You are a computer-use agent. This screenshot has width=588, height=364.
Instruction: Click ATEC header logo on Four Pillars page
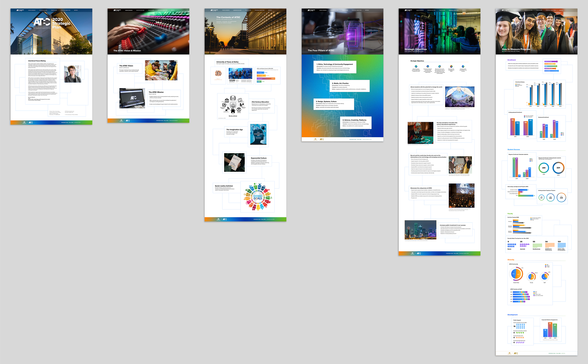[x=311, y=10]
